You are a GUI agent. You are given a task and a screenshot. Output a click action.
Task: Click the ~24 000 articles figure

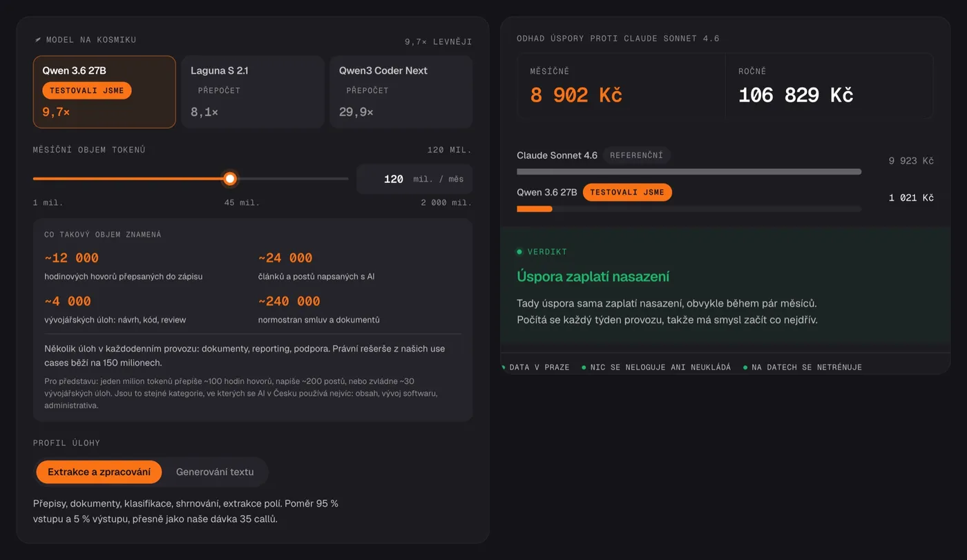[x=285, y=258]
